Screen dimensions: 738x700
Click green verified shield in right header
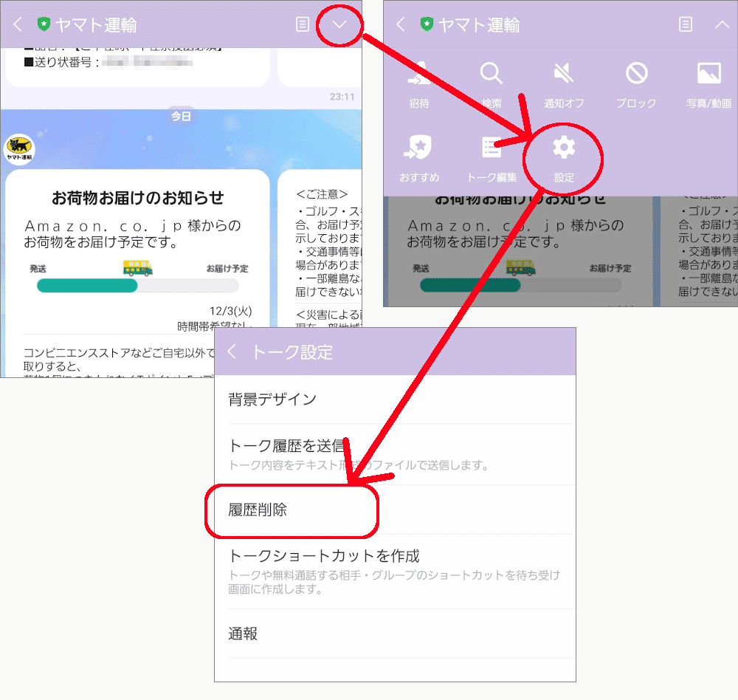(427, 24)
